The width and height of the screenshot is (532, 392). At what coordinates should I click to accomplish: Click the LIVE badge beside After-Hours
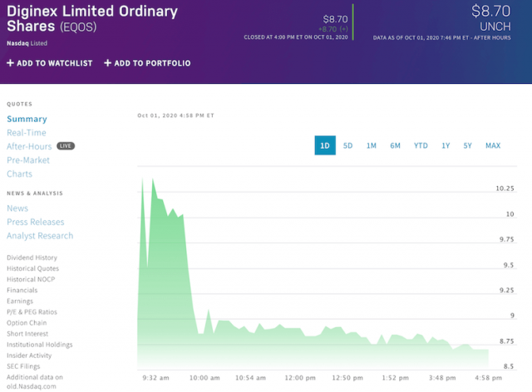click(x=66, y=146)
